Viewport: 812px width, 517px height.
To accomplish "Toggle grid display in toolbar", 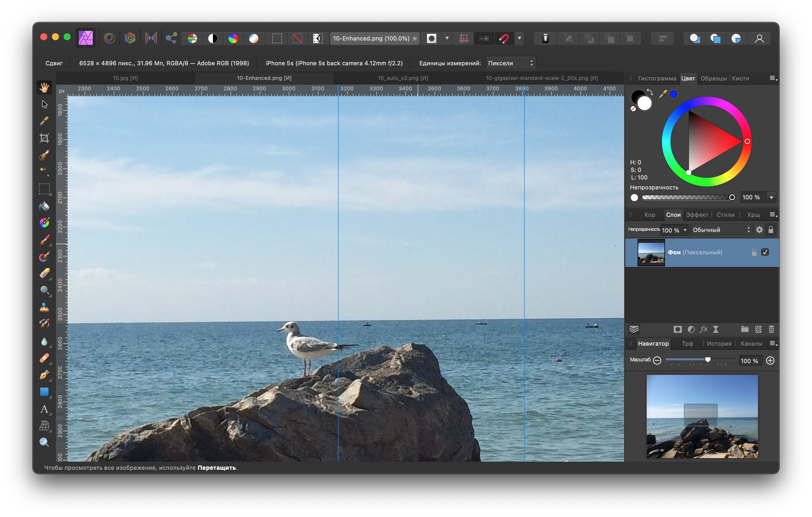I will pos(464,38).
